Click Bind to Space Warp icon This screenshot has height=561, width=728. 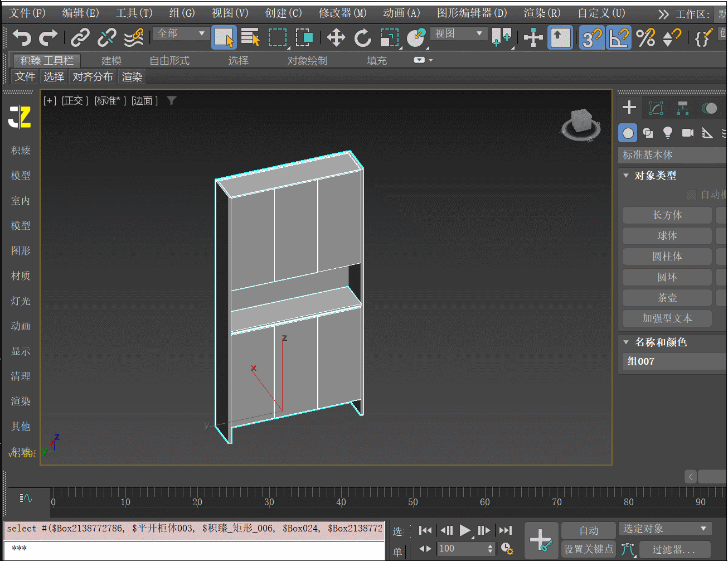tap(134, 37)
